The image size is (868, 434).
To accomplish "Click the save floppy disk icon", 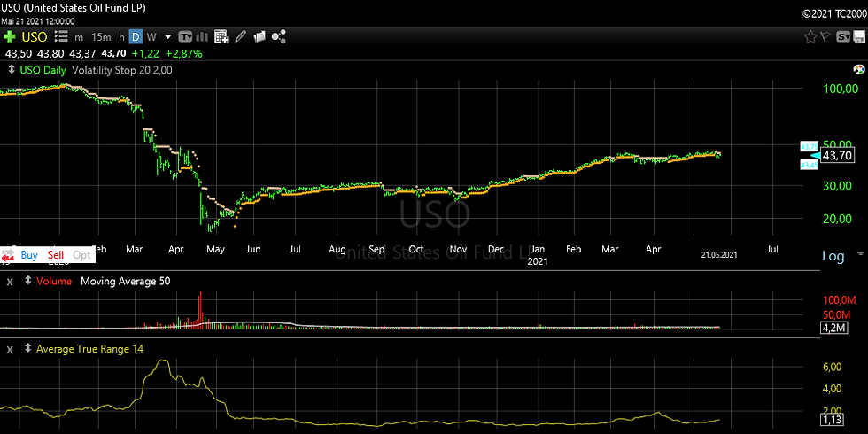I will point(859,37).
